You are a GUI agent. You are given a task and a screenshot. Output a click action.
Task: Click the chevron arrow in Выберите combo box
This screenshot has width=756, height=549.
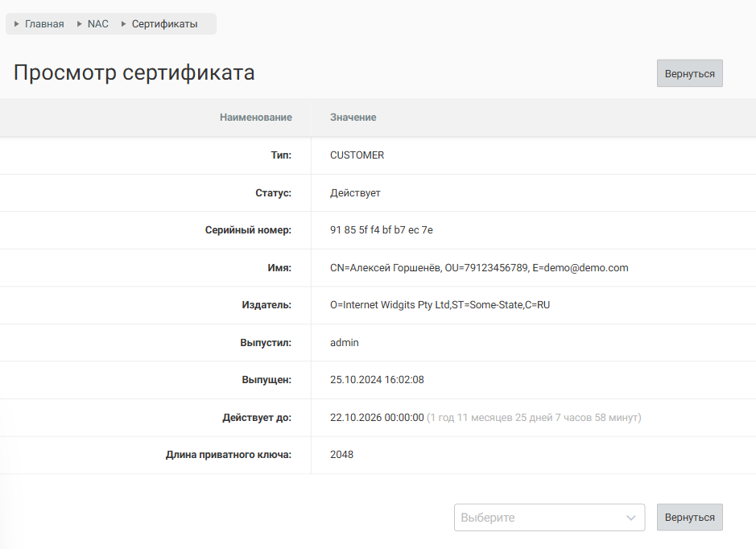(x=630, y=518)
